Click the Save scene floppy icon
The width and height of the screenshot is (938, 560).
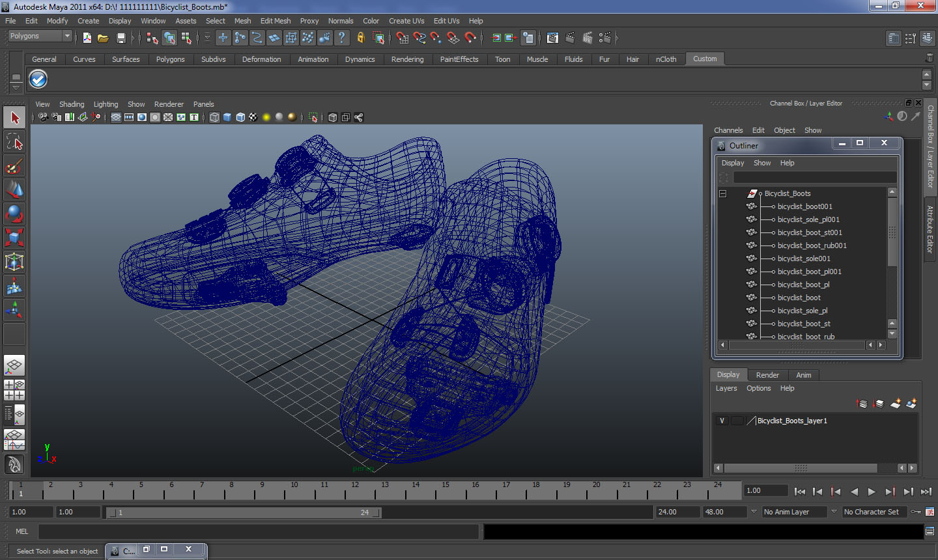[x=121, y=38]
